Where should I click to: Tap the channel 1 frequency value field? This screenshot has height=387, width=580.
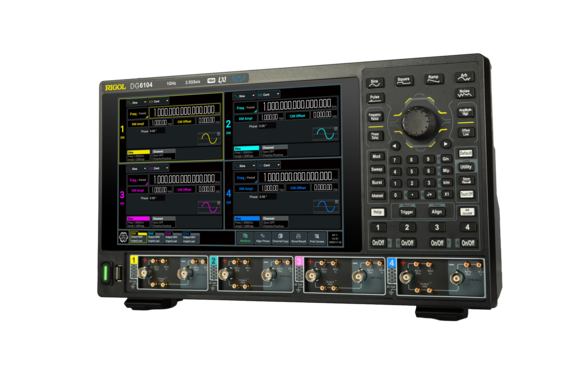coord(185,110)
